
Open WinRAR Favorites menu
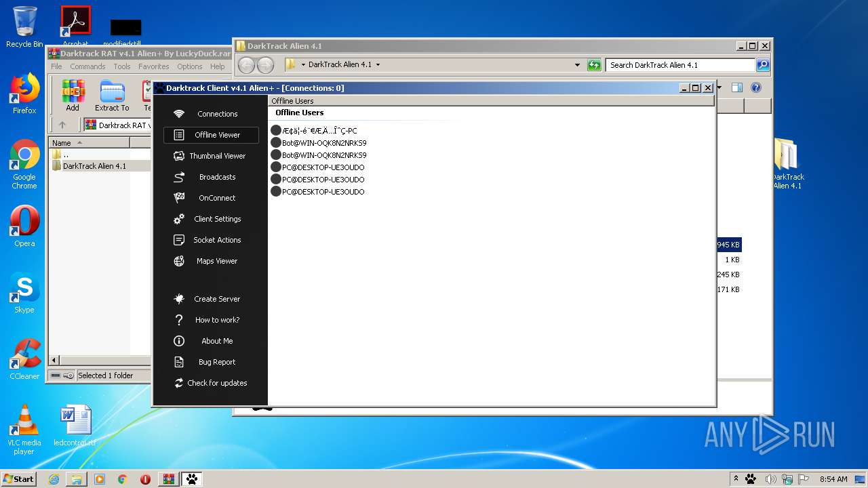point(154,66)
